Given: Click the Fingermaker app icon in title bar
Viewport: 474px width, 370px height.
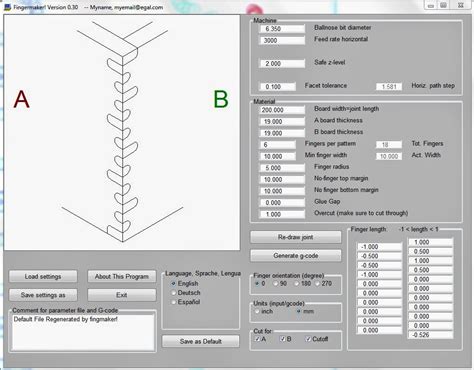Looking at the screenshot, I should click(x=7, y=7).
